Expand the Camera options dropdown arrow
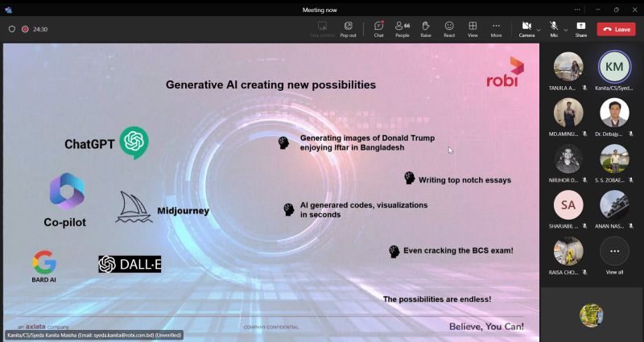 (539, 30)
